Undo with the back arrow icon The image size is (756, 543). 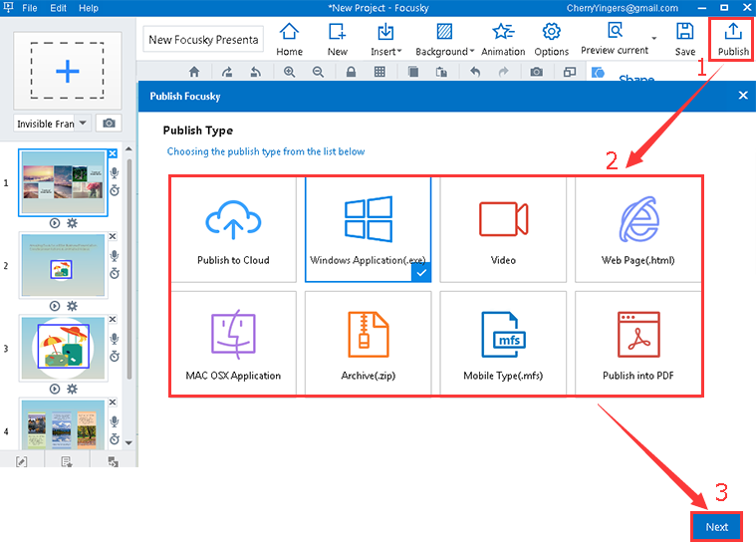pos(475,72)
